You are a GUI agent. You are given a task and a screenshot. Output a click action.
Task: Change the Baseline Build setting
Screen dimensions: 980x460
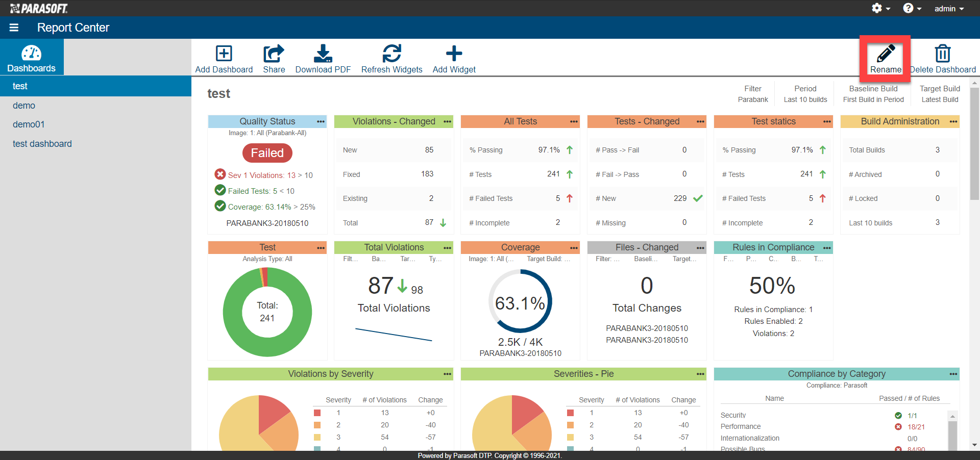[873, 94]
